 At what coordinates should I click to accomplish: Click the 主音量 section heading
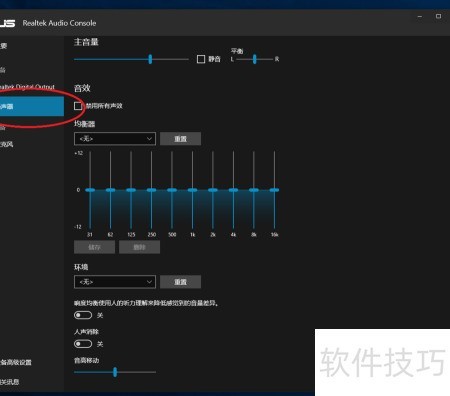tap(86, 42)
